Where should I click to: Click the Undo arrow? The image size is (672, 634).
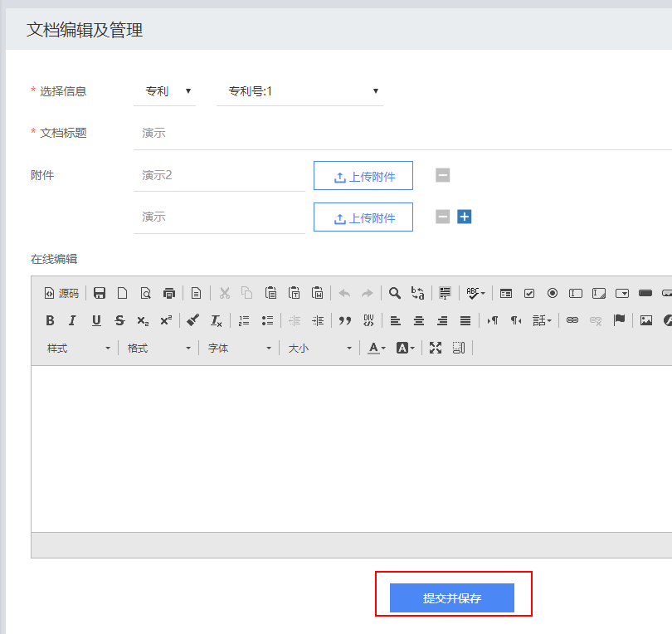point(344,293)
